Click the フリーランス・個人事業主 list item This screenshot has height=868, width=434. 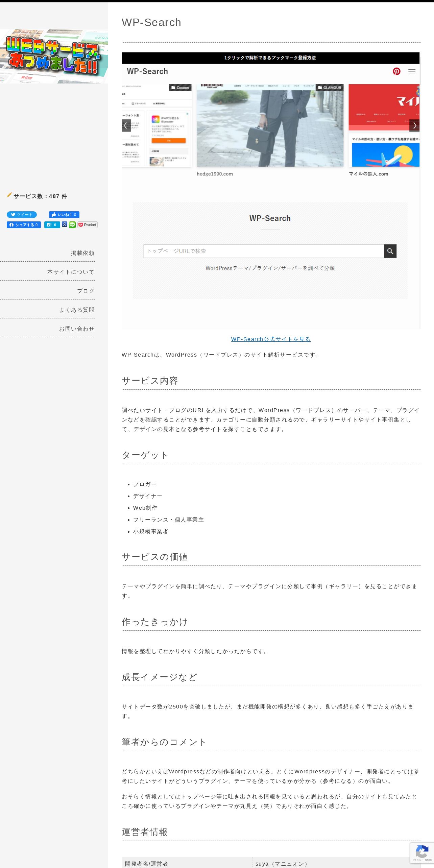click(168, 520)
